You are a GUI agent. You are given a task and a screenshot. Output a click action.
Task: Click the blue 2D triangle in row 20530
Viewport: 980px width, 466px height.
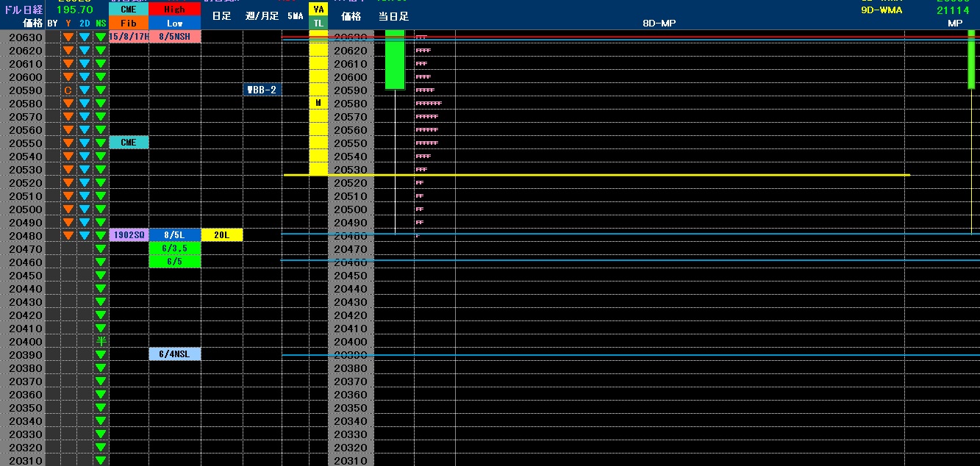pos(85,169)
